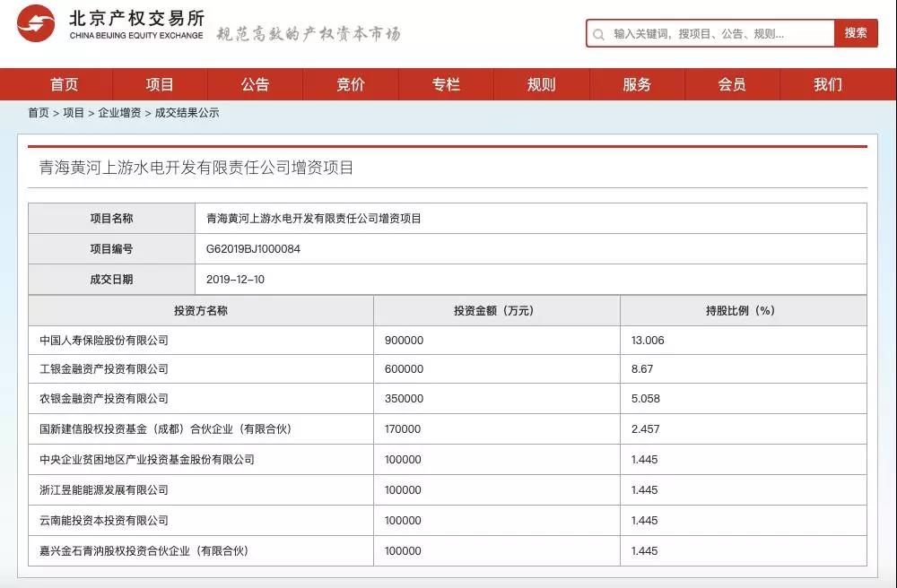Select 竞价 in the navigation bar
Screen dimensions: 897x588
(x=351, y=84)
